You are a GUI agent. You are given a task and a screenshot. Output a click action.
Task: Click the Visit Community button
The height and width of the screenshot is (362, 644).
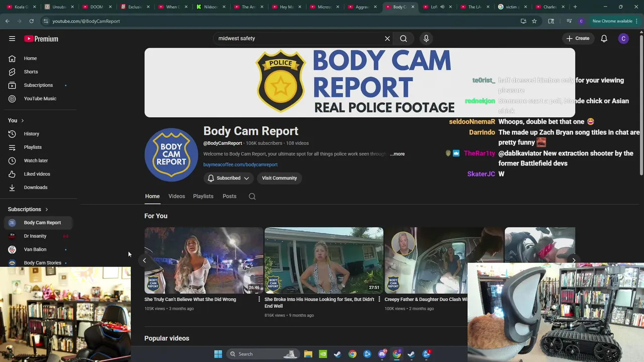pyautogui.click(x=279, y=178)
